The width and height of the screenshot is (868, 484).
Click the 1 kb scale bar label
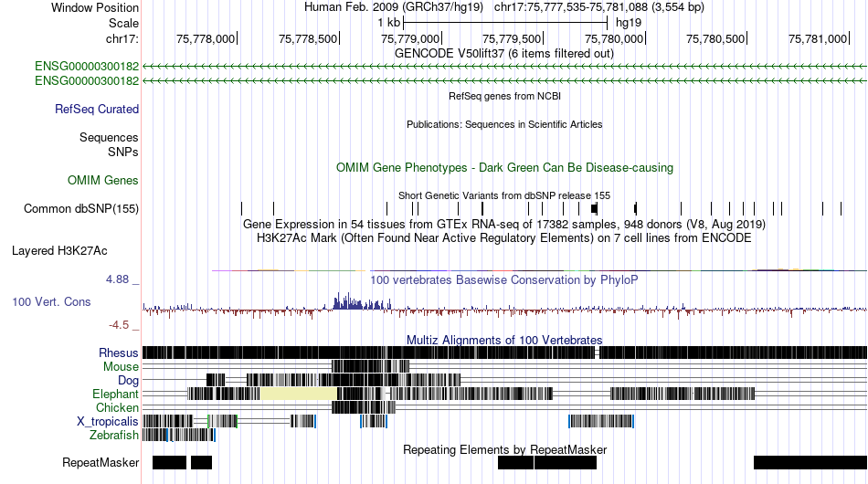point(388,23)
